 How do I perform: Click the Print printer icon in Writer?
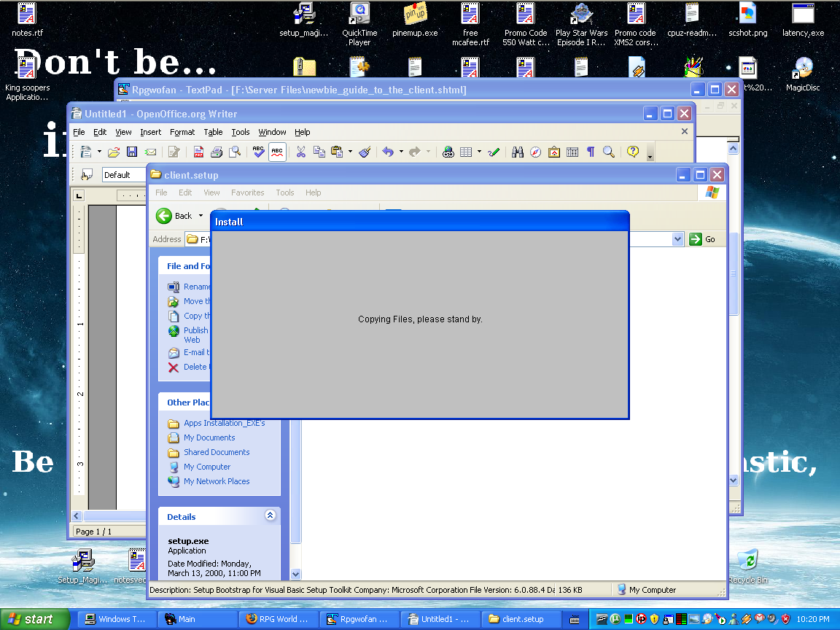[x=217, y=152]
